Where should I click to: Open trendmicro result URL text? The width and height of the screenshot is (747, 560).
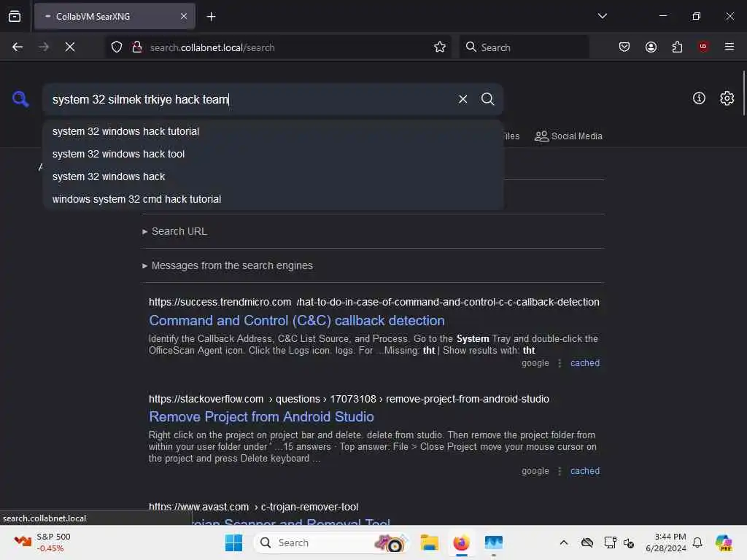[x=374, y=302]
